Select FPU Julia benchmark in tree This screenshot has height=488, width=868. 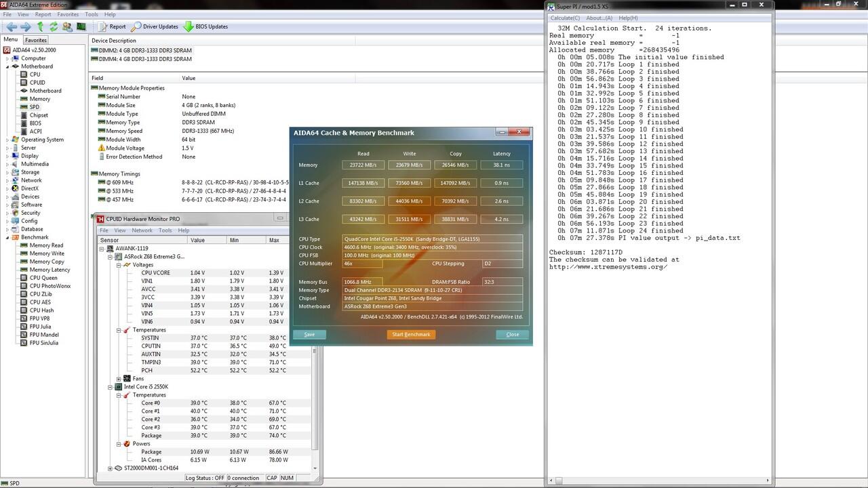35,327
